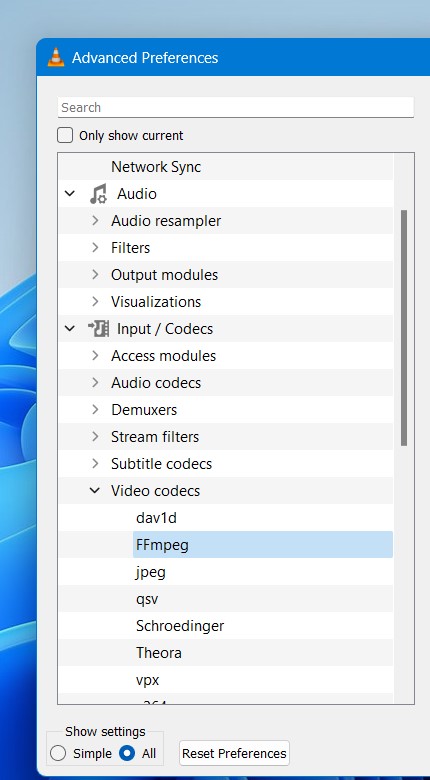The height and width of the screenshot is (780, 430).
Task: Click the Input / Codecs category icon
Action: tap(99, 329)
